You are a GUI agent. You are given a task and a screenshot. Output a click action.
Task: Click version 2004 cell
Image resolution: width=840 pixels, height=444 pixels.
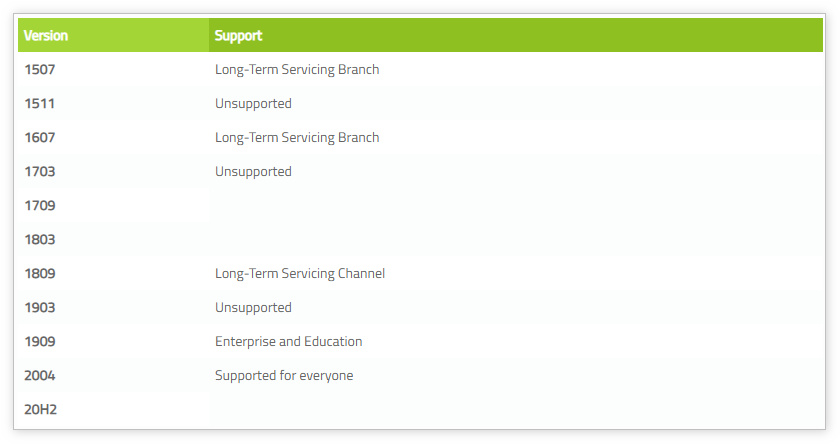point(40,376)
